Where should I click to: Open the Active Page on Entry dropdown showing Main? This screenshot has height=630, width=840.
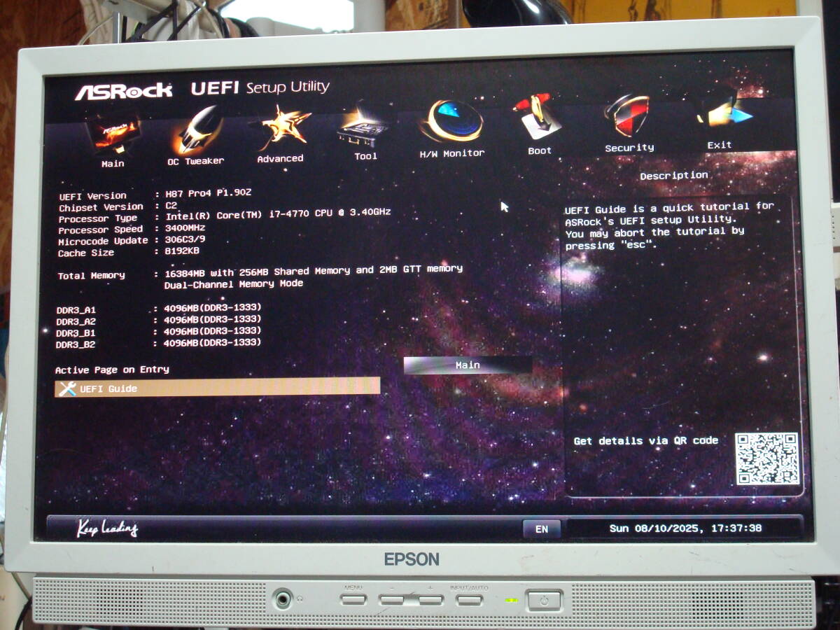tap(468, 365)
